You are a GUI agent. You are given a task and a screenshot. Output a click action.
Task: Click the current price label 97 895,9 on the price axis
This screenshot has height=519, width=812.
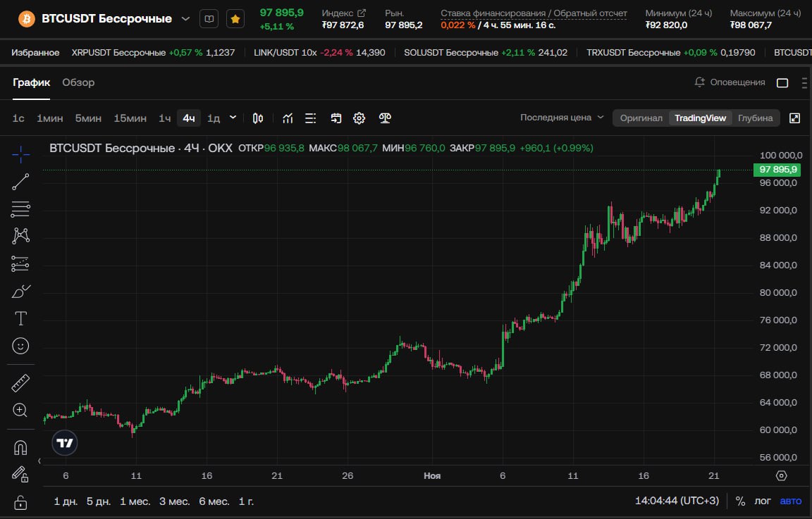[x=777, y=170]
